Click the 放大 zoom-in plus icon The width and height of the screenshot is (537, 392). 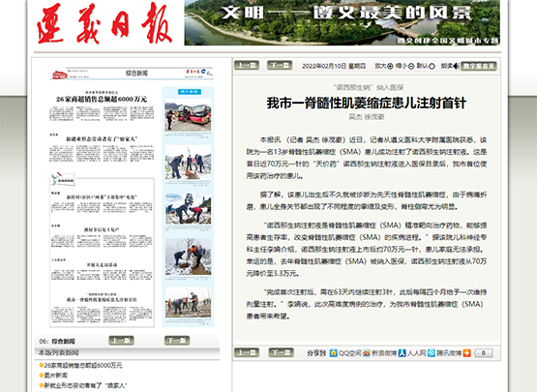[x=390, y=66]
